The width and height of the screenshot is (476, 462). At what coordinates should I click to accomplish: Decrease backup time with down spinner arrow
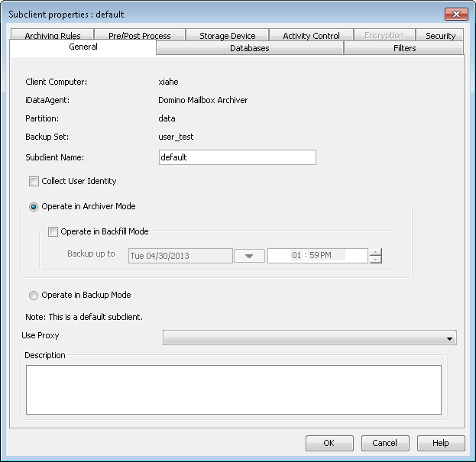click(x=375, y=260)
